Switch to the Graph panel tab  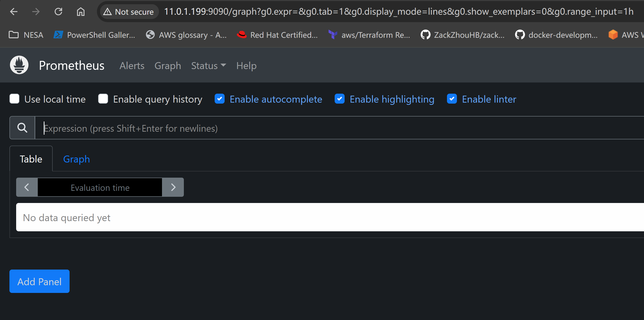(x=77, y=159)
